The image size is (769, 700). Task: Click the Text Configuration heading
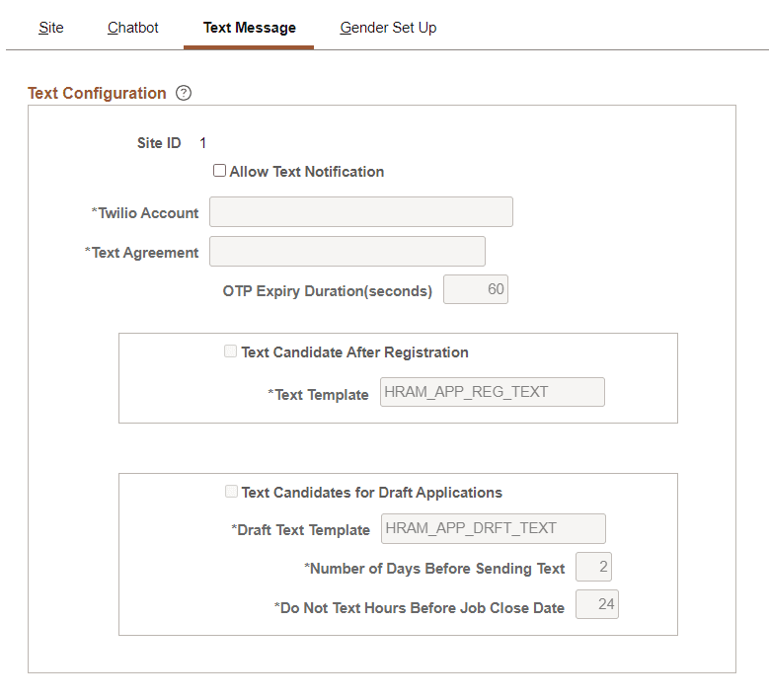[97, 93]
